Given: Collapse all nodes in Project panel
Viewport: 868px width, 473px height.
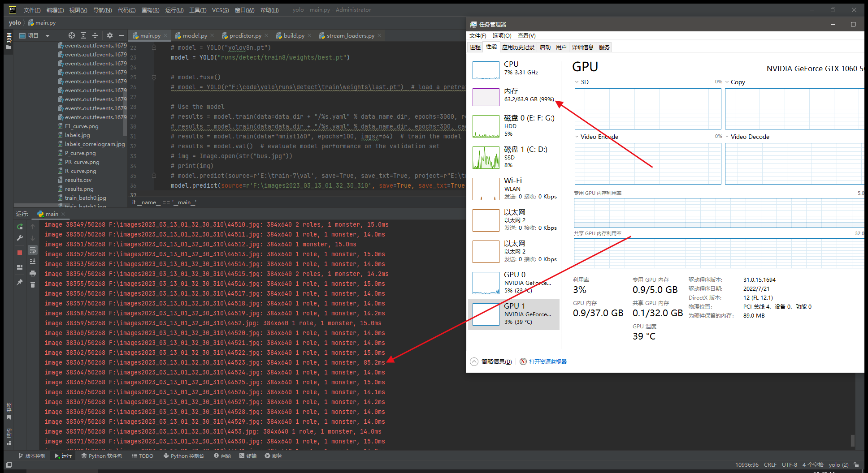Looking at the screenshot, I should 95,35.
